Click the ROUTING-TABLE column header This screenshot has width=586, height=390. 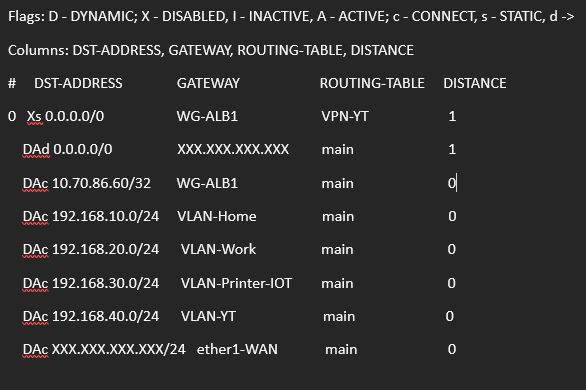(x=372, y=83)
